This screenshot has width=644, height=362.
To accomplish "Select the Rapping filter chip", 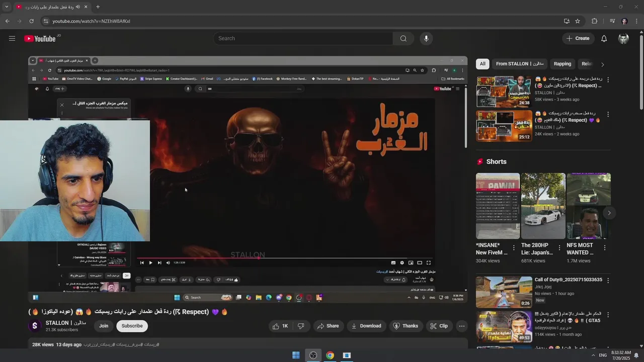I will click(x=562, y=64).
